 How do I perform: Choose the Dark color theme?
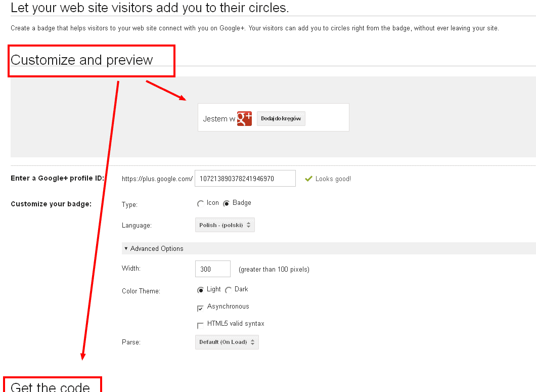coord(228,290)
